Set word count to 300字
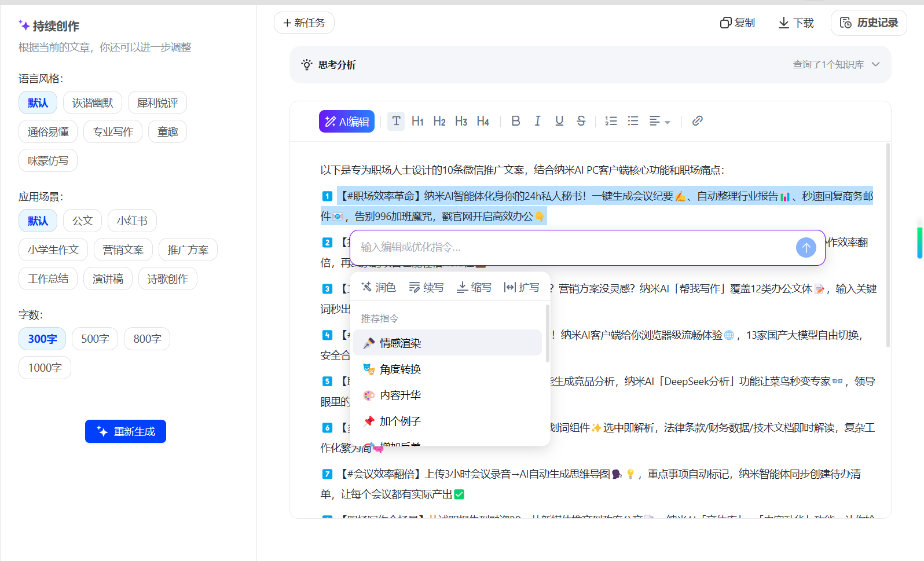The width and height of the screenshot is (924, 561). point(42,339)
